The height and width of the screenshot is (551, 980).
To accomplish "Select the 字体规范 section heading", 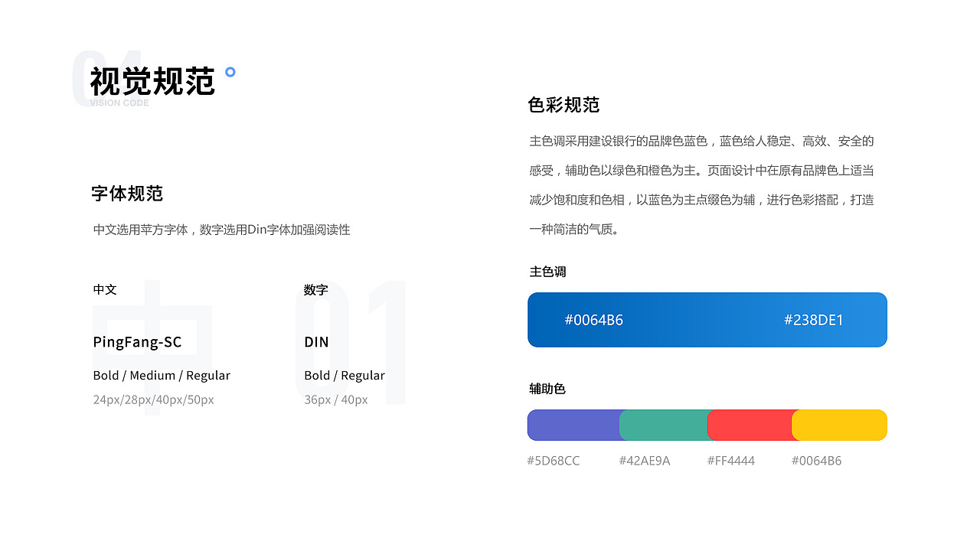I will pyautogui.click(x=127, y=194).
